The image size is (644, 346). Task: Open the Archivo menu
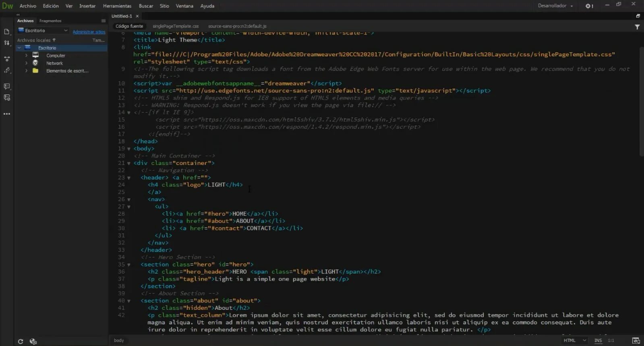(28, 6)
